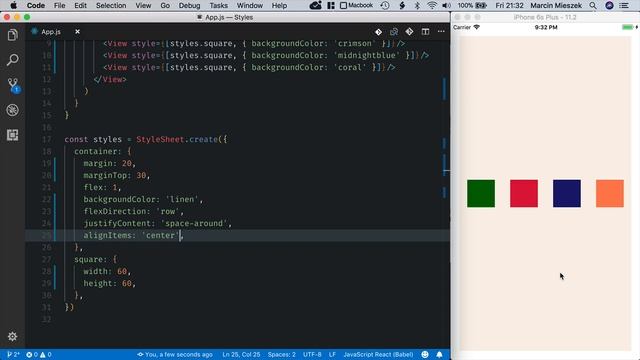
Task: Click the 100% battery status in menu bar
Action: 472,5
